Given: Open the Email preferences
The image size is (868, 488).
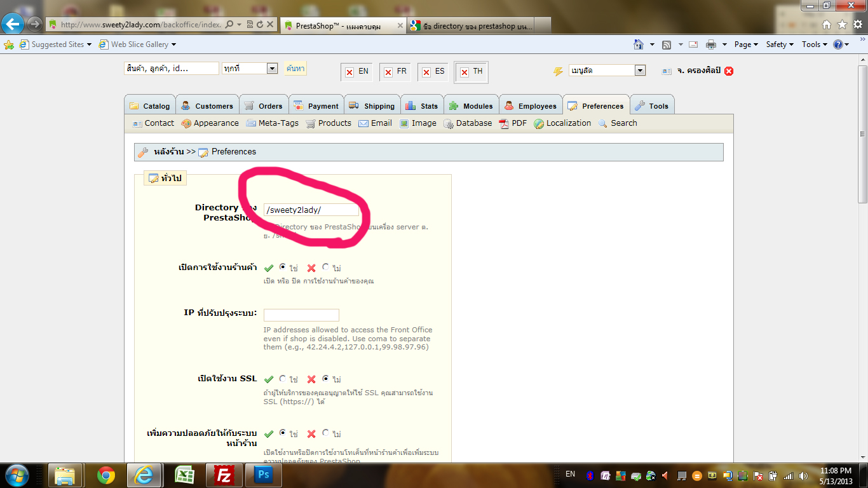Looking at the screenshot, I should pyautogui.click(x=376, y=123).
